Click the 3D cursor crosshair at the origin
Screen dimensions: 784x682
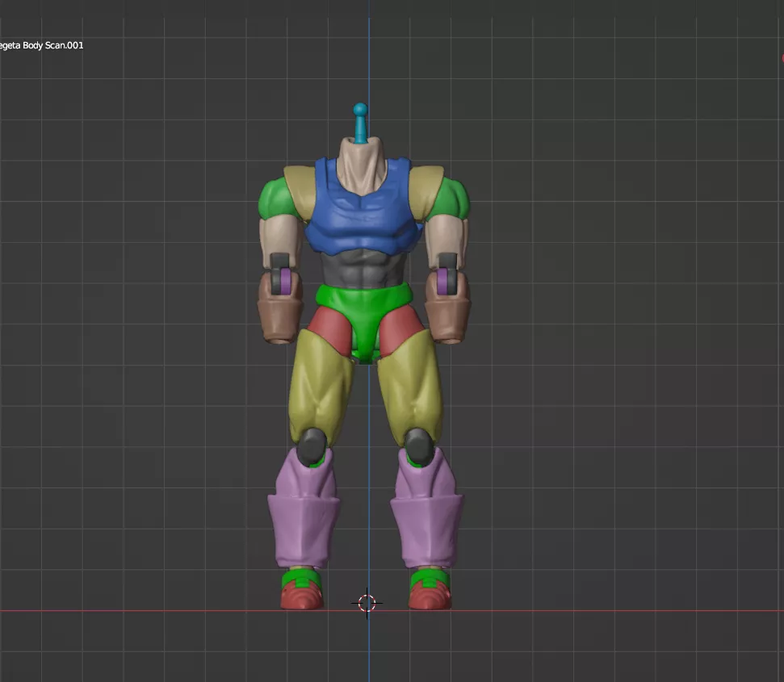pos(367,603)
